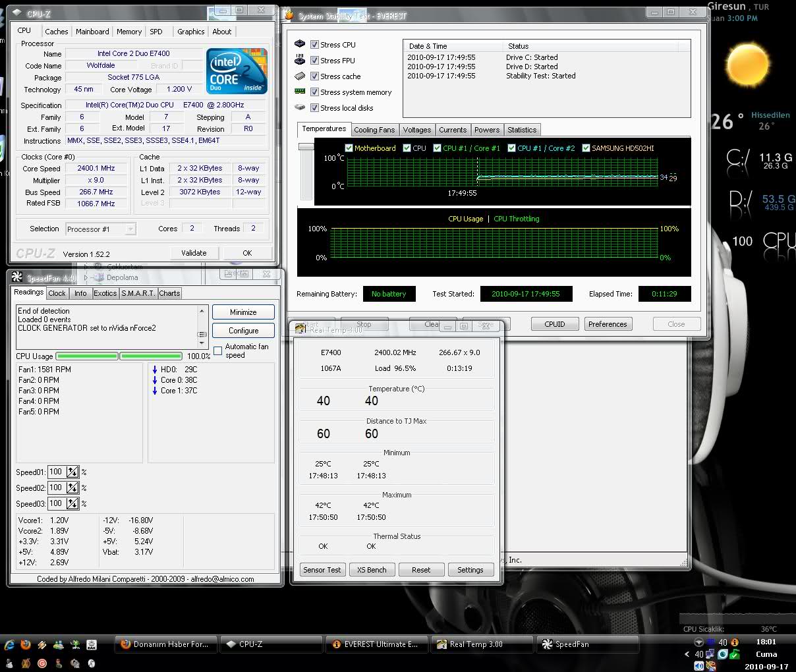Open Charts tab in SpeedFan
The height and width of the screenshot is (672, 796).
[169, 293]
